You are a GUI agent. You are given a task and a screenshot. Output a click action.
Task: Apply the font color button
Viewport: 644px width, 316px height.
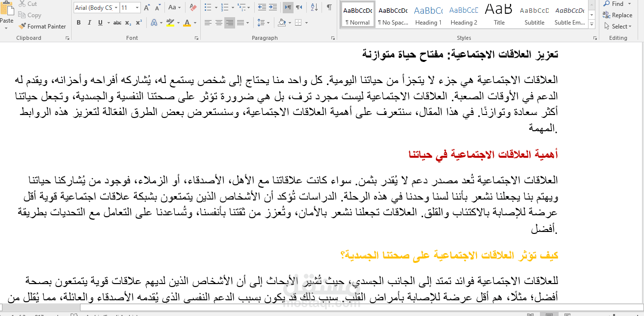(187, 23)
